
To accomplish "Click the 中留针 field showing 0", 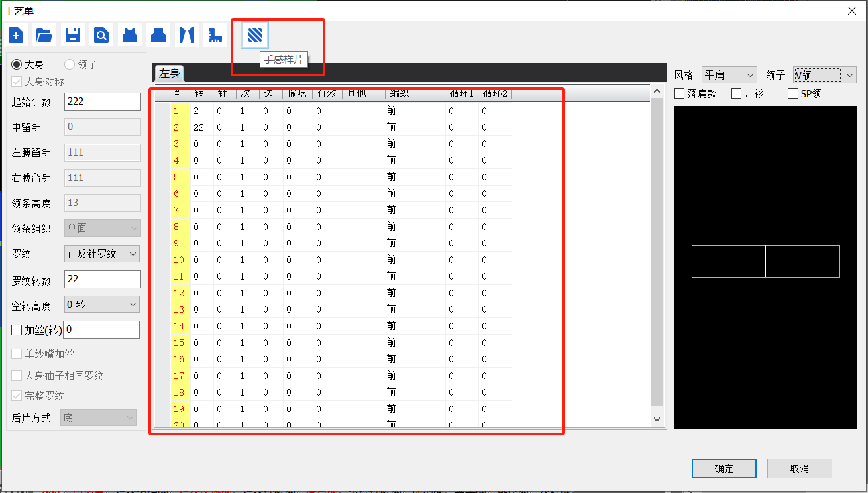I will click(x=103, y=127).
